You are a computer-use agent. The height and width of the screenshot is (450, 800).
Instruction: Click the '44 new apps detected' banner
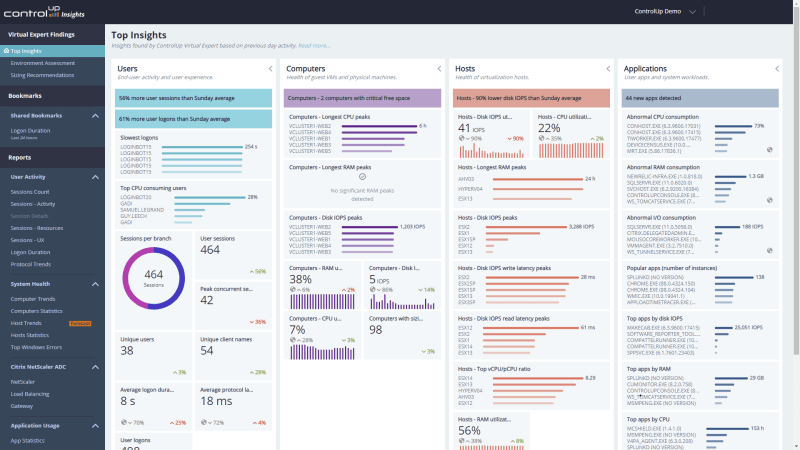coord(700,98)
